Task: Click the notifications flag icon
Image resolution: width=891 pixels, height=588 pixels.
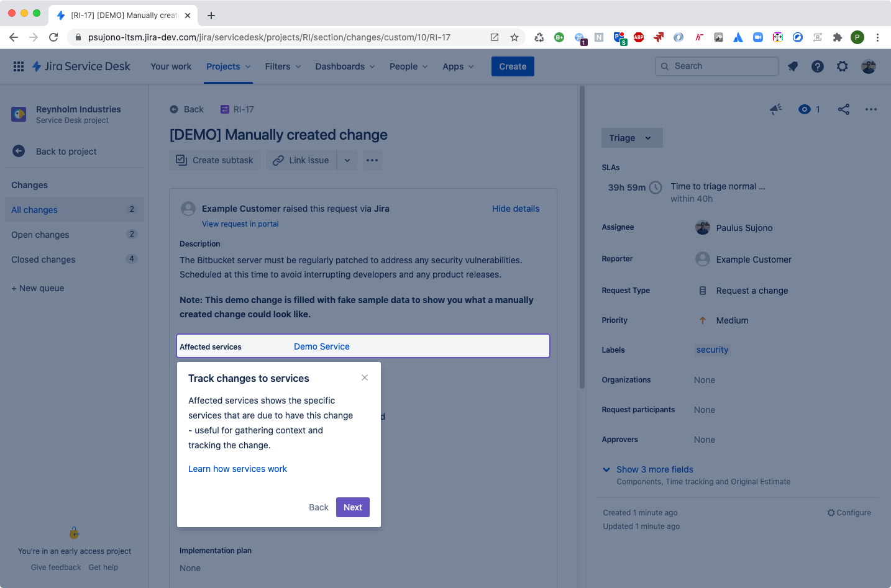Action: pyautogui.click(x=792, y=66)
